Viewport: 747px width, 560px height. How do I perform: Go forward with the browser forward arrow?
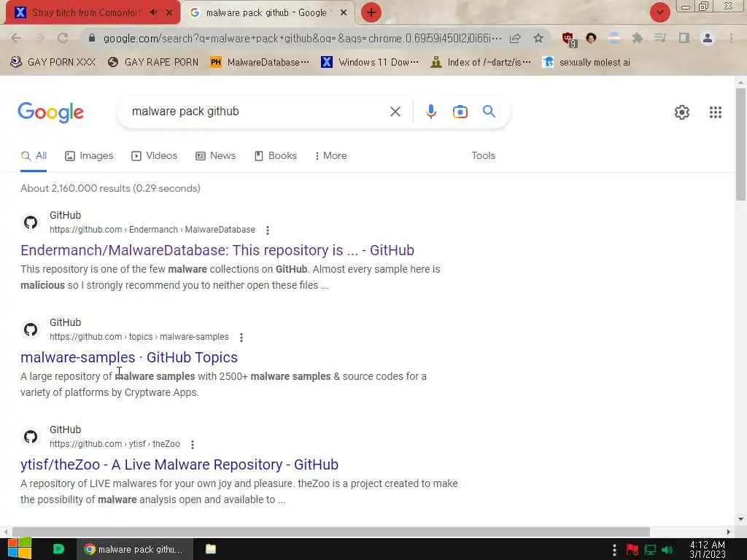pyautogui.click(x=39, y=38)
